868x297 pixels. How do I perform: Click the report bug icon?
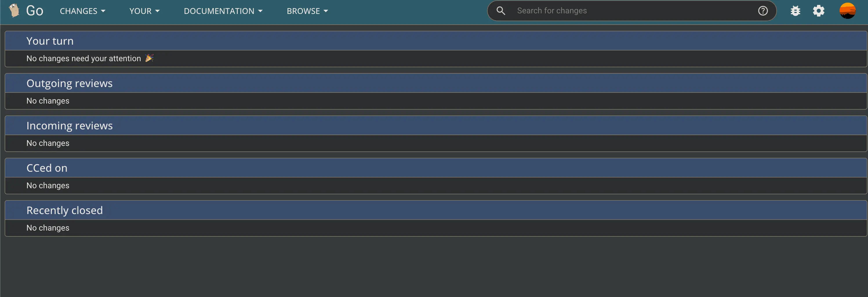(x=795, y=10)
